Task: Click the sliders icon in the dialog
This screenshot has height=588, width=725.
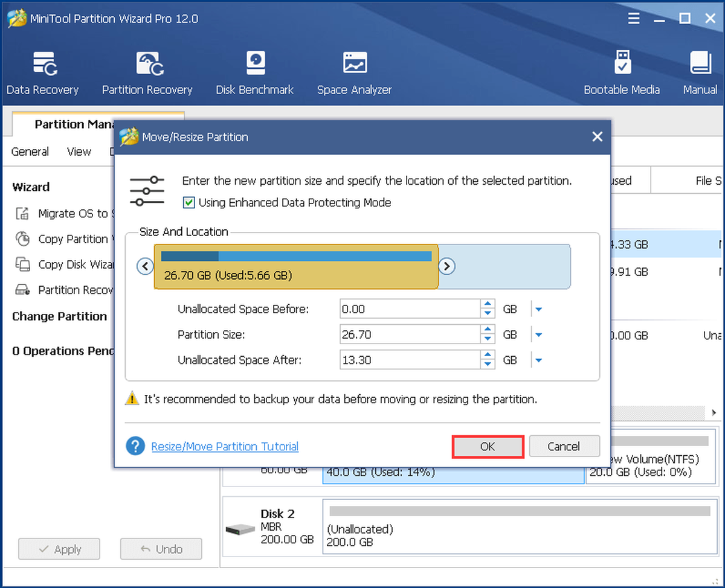Action: point(147,191)
